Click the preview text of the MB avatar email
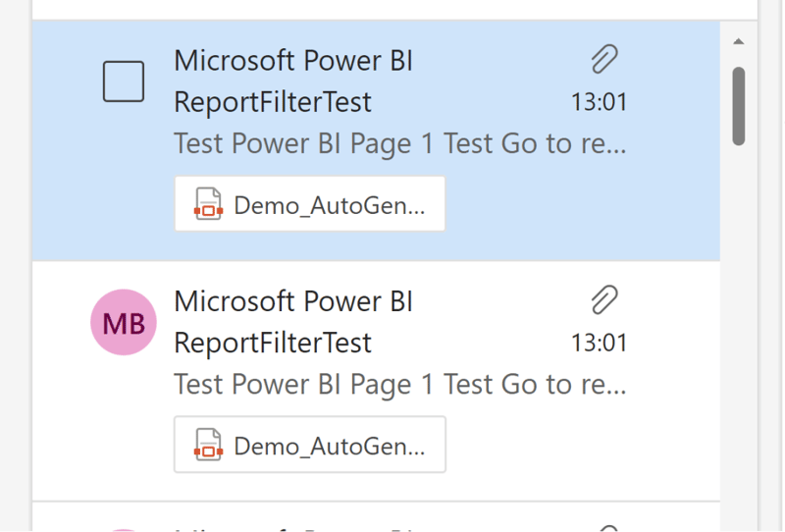The width and height of the screenshot is (785, 532). coord(400,385)
